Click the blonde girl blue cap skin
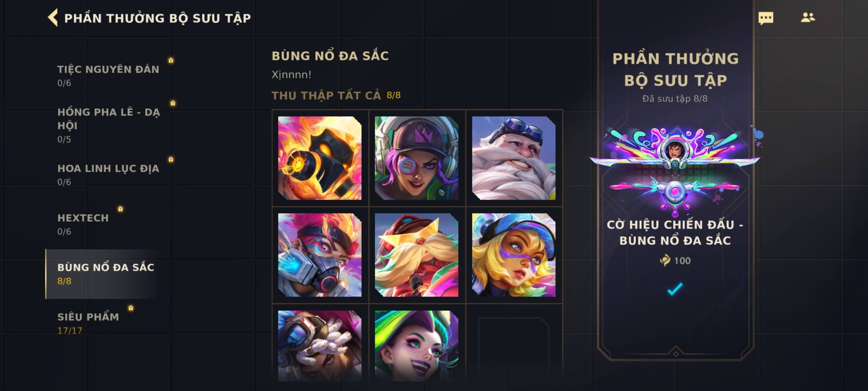 (x=514, y=255)
